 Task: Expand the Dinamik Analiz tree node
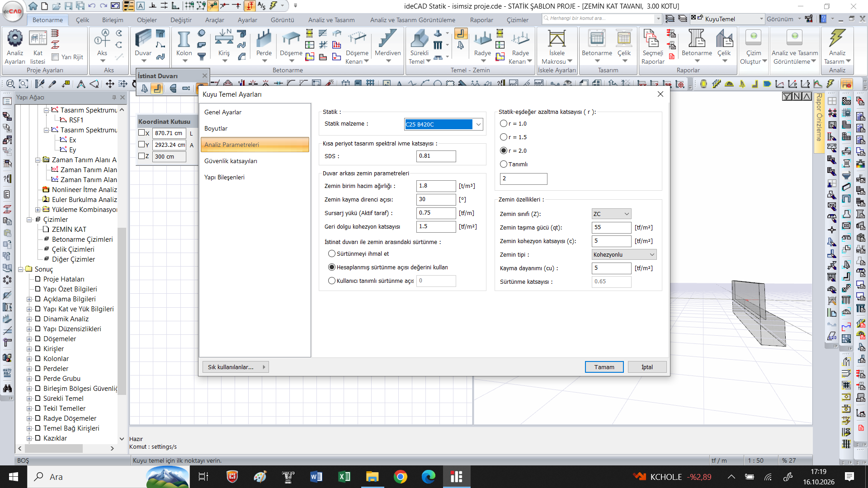pos(29,319)
